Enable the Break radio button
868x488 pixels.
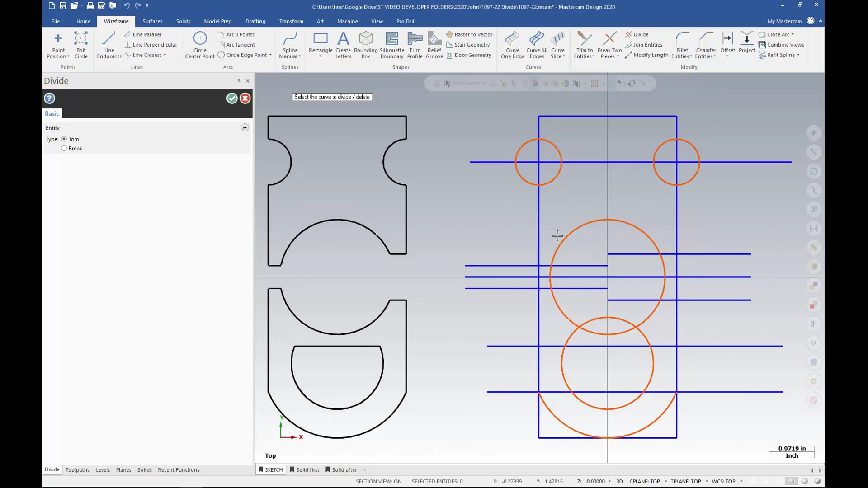click(x=64, y=148)
